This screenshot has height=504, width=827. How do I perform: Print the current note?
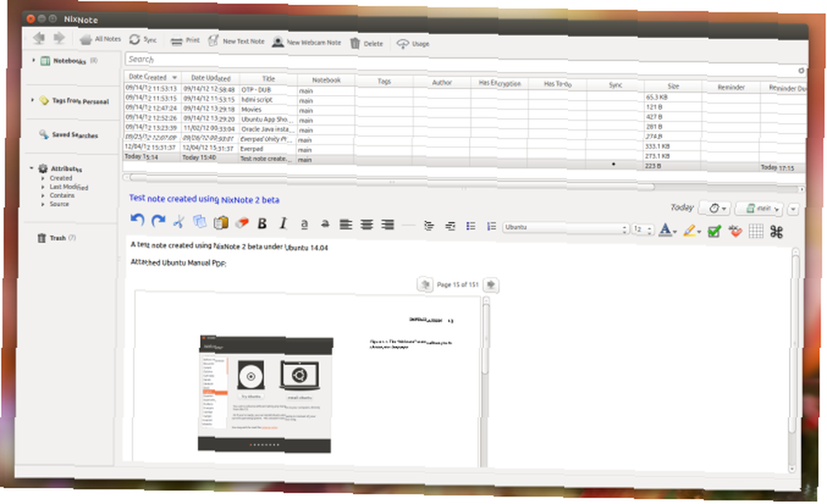tap(185, 40)
